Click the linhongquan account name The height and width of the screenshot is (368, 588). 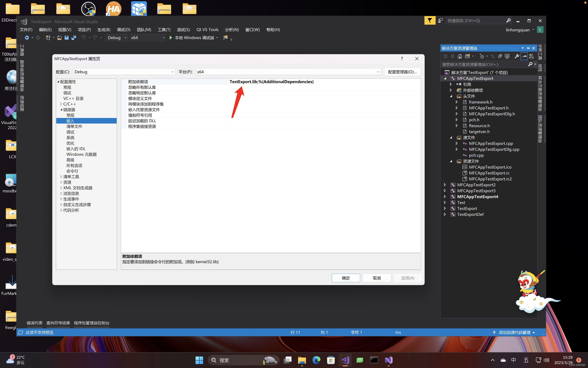pyautogui.click(x=518, y=30)
